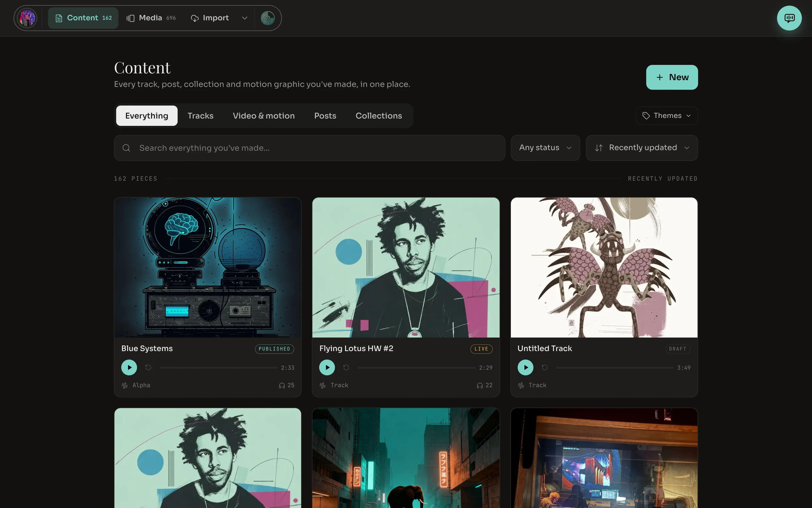The height and width of the screenshot is (508, 812).
Task: Open the Themes tag dropdown
Action: 667,116
